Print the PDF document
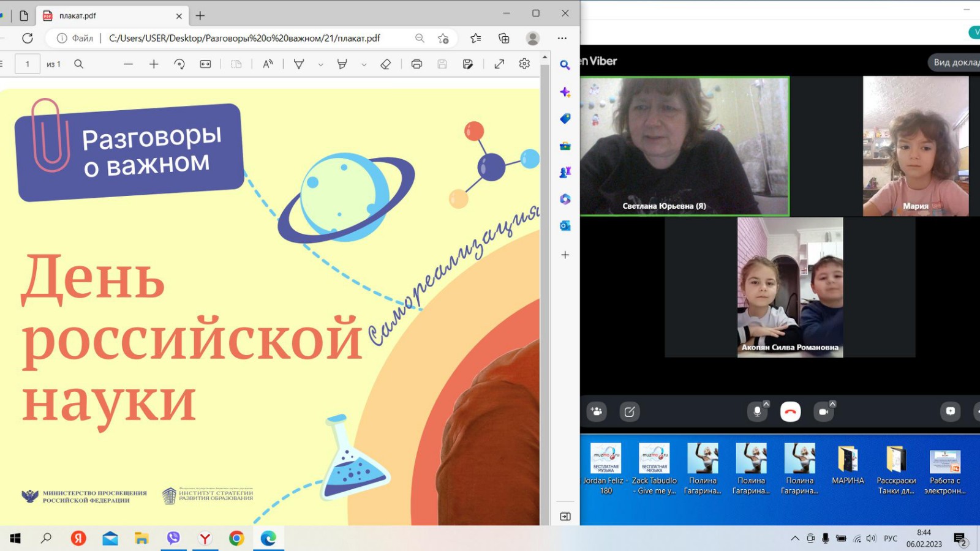The height and width of the screenshot is (551, 980). 417,64
